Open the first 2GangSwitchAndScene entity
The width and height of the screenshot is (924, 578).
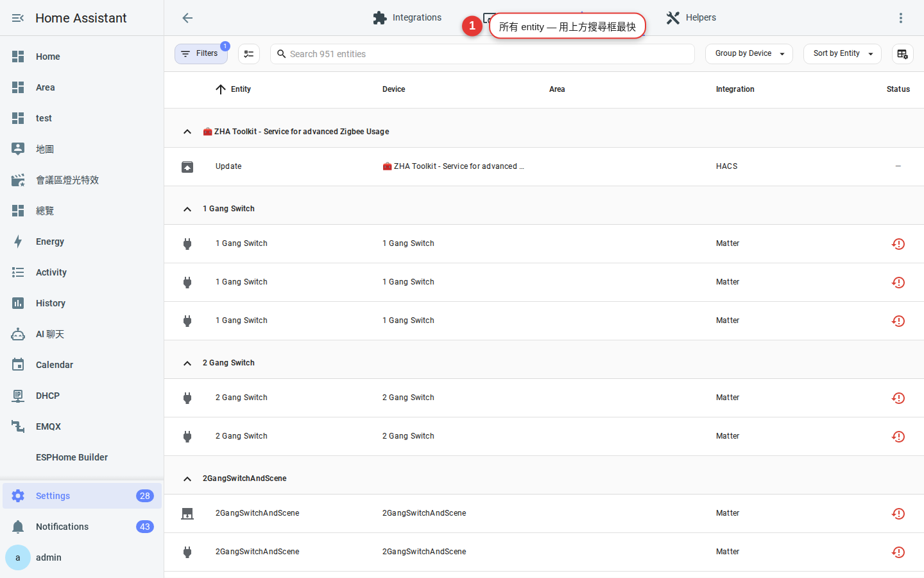(x=544, y=514)
